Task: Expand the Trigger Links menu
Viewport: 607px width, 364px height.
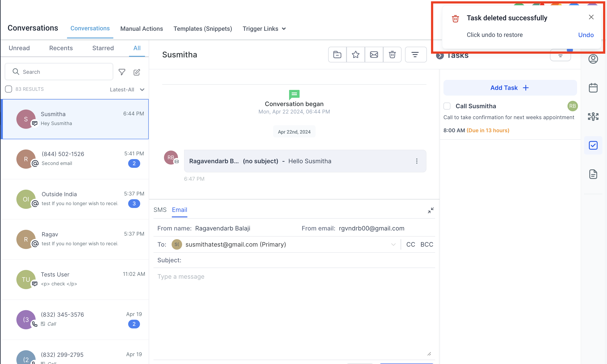Action: [x=264, y=29]
